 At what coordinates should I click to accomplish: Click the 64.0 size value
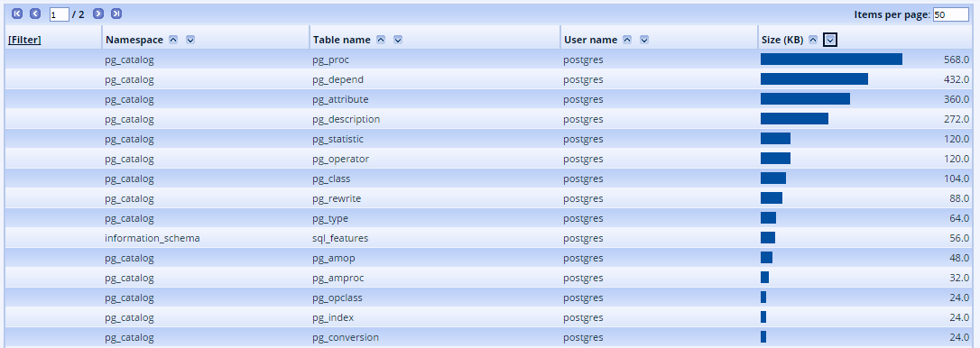coord(958,219)
